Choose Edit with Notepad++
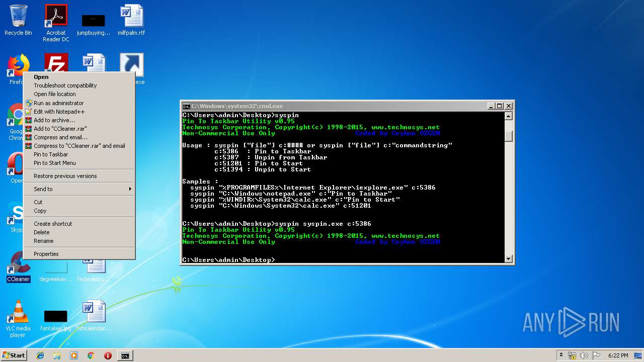Screen dimensions: 644x362 pyautogui.click(x=79, y=112)
